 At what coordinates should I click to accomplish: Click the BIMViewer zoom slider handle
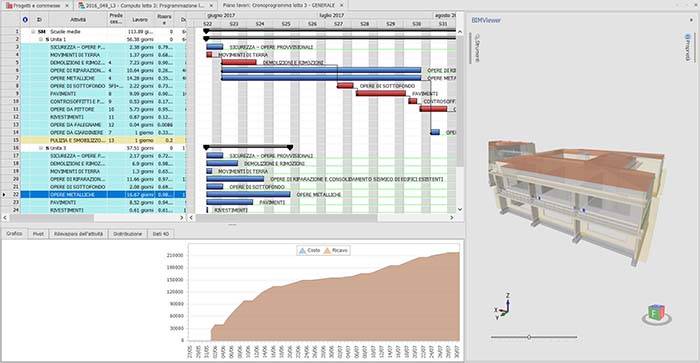[x=529, y=337]
